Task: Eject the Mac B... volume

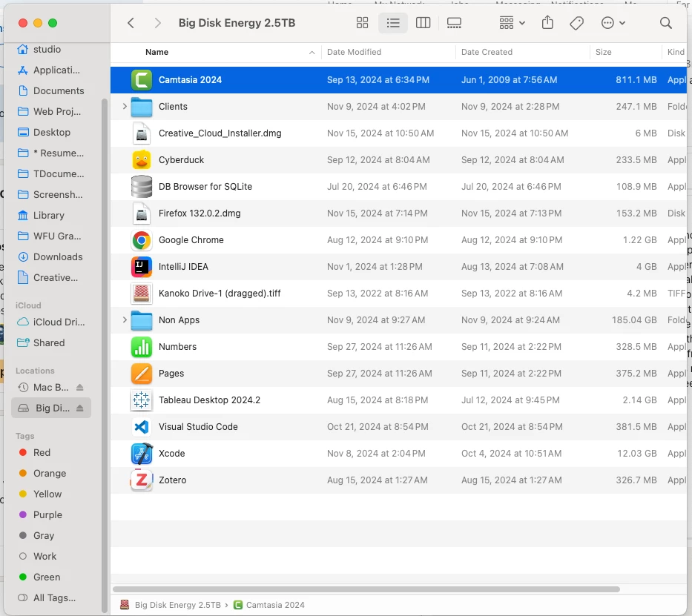Action: [79, 387]
